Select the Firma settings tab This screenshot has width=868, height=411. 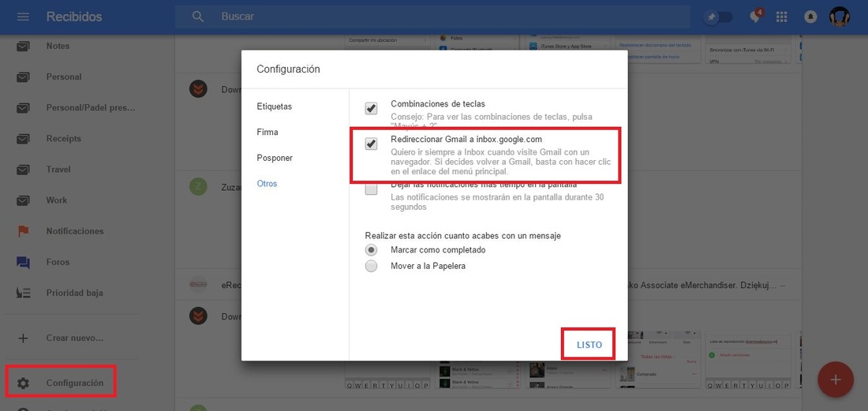268,133
